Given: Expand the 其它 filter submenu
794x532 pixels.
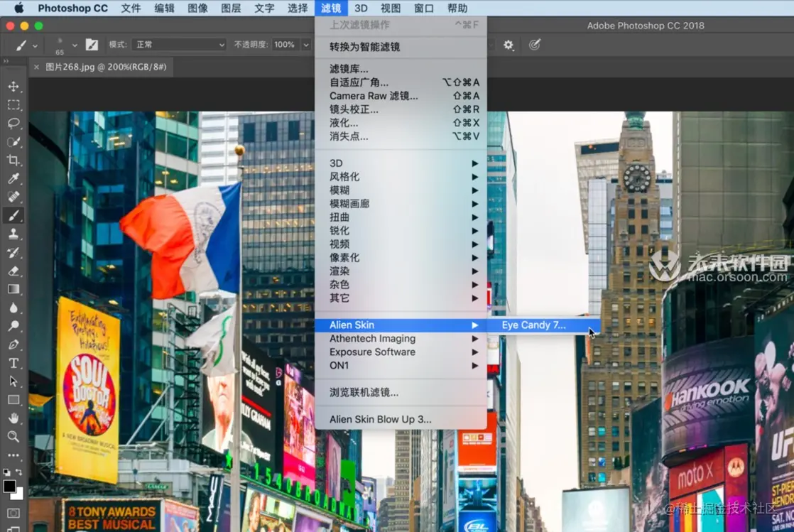Looking at the screenshot, I should pyautogui.click(x=401, y=298).
